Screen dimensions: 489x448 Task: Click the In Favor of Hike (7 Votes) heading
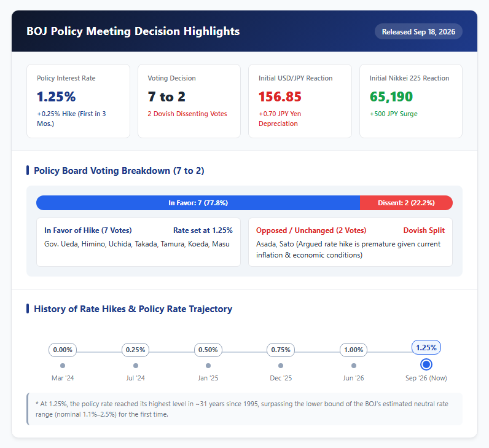click(x=88, y=230)
